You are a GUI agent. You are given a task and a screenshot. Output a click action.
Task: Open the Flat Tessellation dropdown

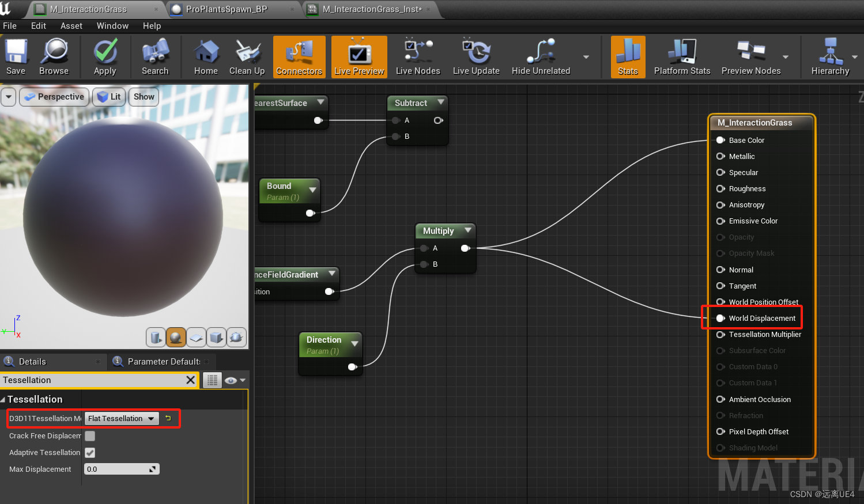121,418
